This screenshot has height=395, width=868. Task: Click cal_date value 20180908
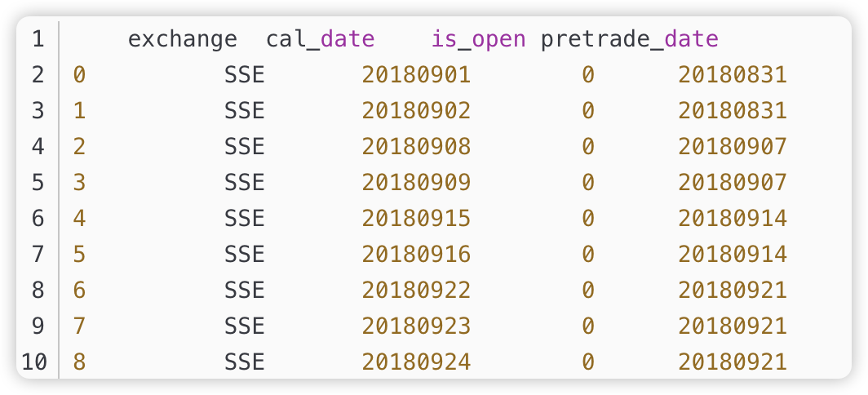(x=416, y=147)
